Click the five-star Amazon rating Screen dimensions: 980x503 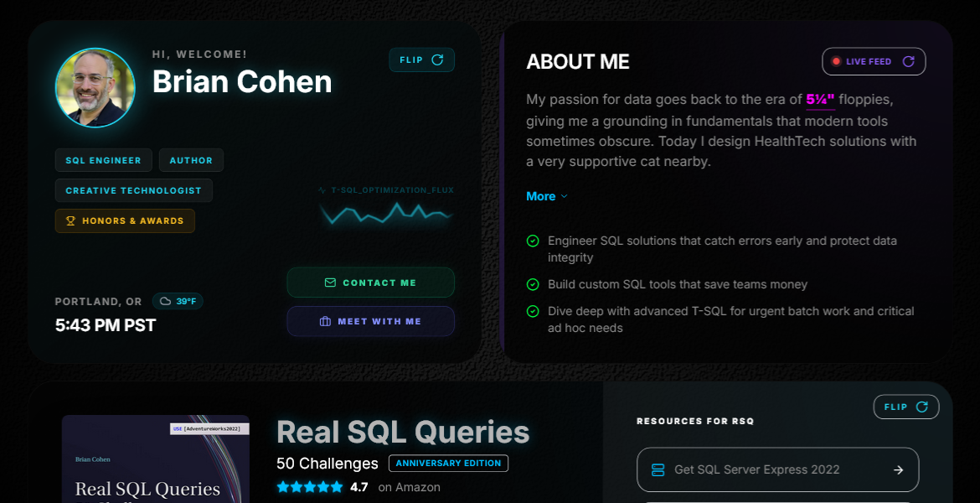[310, 487]
